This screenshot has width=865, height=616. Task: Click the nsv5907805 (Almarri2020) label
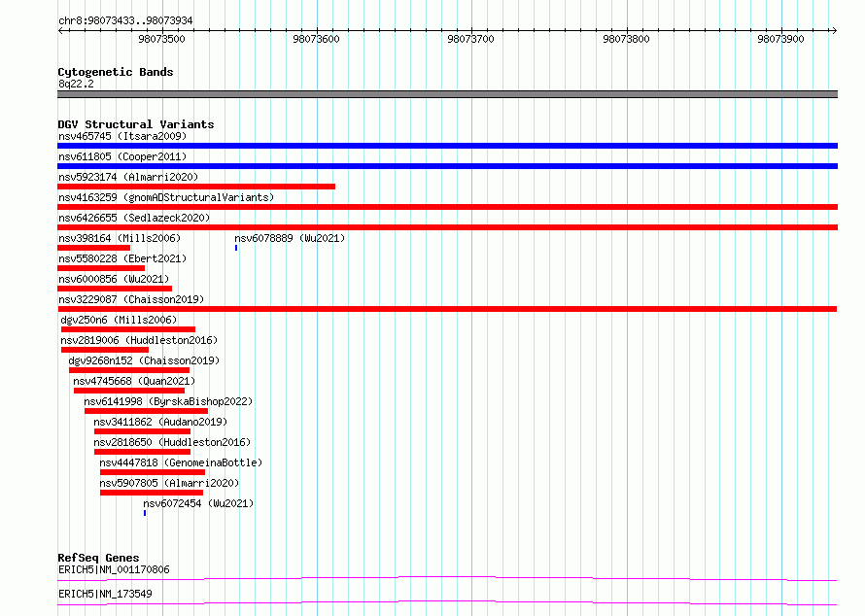(169, 483)
